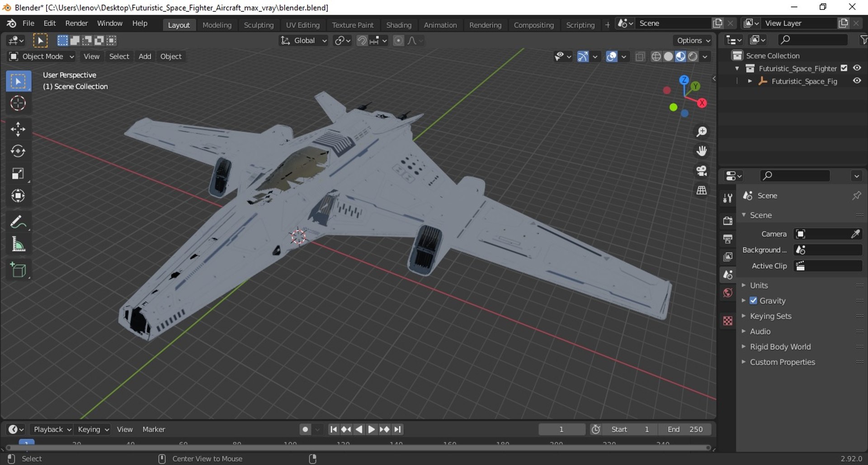Open the timeline Marker menu

point(154,430)
